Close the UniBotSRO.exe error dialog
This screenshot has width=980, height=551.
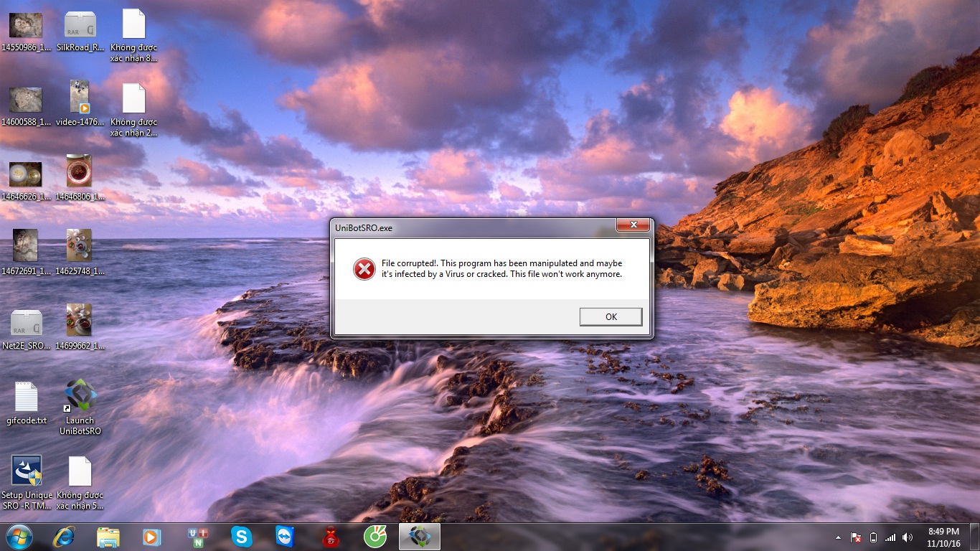click(x=633, y=225)
